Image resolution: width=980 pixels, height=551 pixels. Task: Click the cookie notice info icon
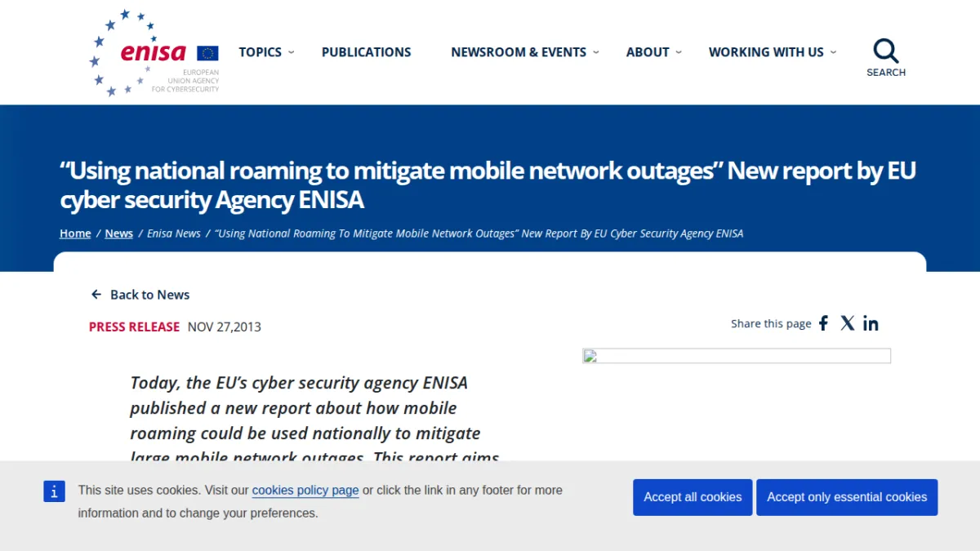(x=54, y=491)
